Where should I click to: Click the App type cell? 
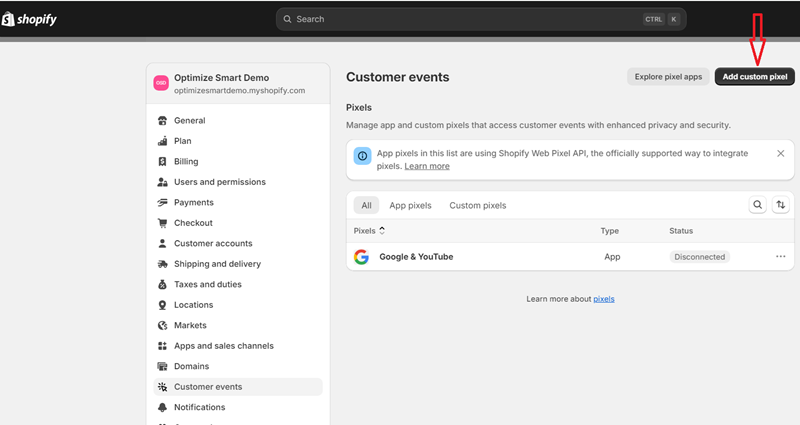coord(612,257)
